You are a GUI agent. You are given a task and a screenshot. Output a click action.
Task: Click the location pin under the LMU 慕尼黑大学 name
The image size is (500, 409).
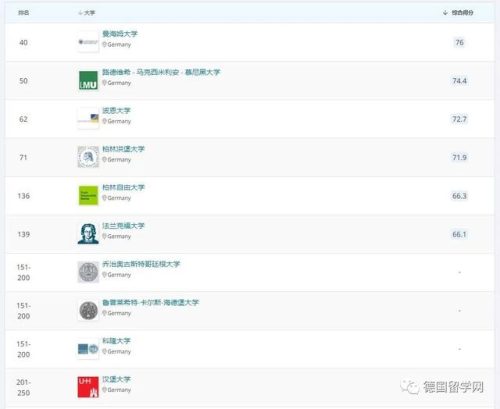point(104,83)
